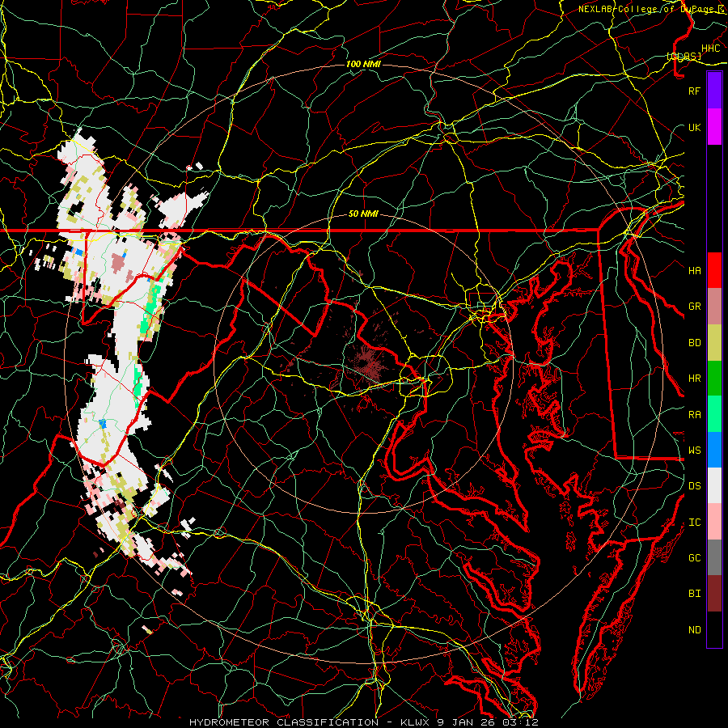Select the 'HR' legend label
This screenshot has width=728, height=728.
click(x=694, y=379)
